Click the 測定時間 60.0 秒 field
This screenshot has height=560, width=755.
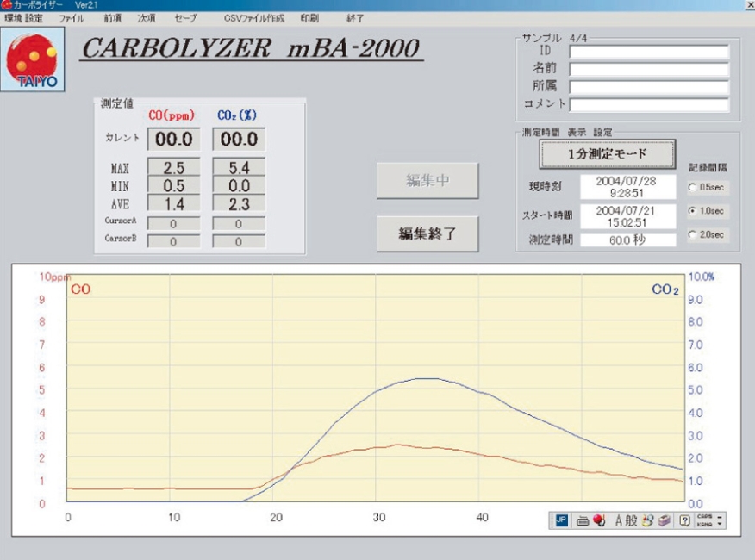coord(628,240)
